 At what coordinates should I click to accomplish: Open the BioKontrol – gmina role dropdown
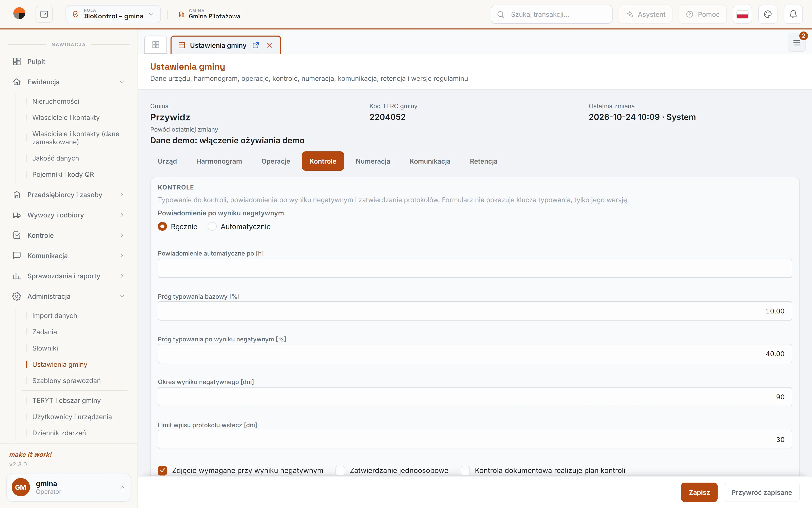(113, 14)
